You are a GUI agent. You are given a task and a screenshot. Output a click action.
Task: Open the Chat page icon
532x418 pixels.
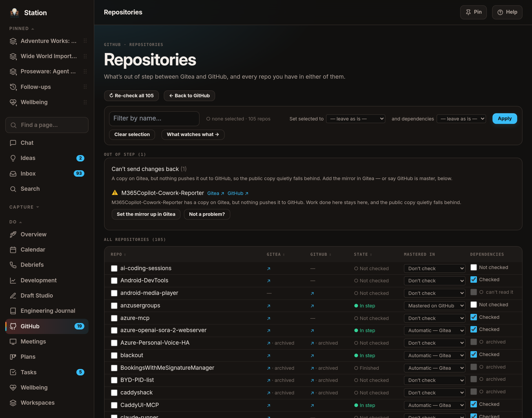(x=13, y=143)
